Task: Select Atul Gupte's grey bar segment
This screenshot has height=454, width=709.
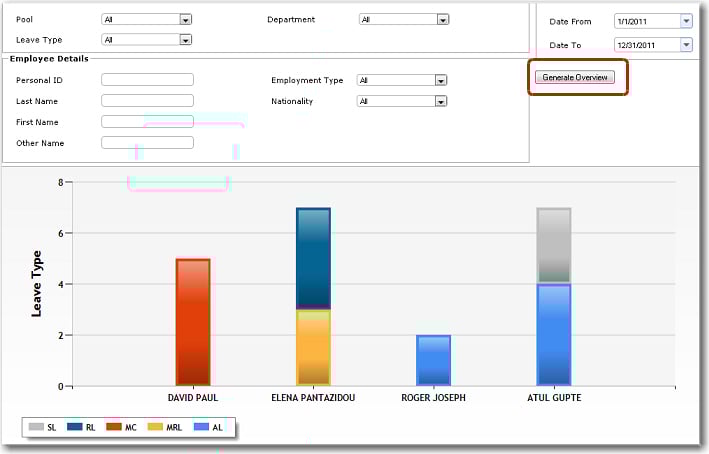Action: 553,245
